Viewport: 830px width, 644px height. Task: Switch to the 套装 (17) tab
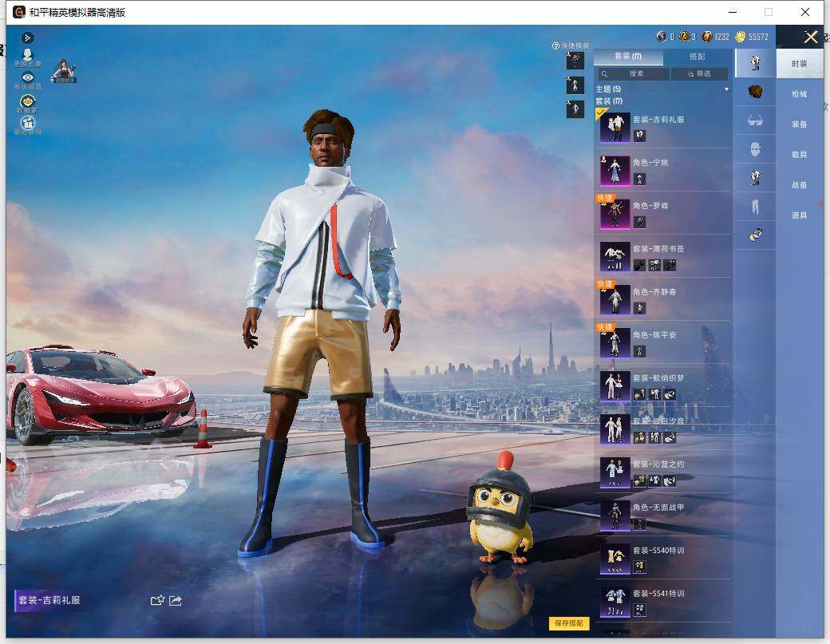click(x=628, y=57)
